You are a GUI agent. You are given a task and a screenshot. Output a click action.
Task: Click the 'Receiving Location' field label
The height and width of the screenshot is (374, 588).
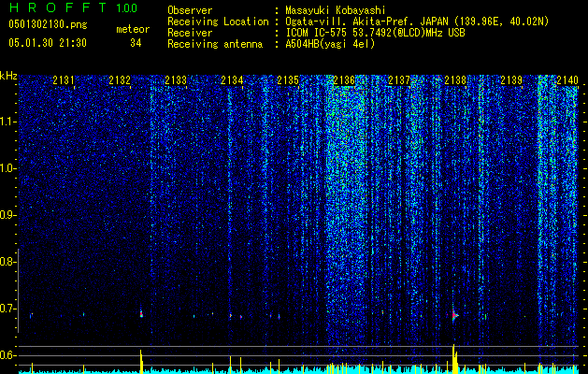[218, 22]
